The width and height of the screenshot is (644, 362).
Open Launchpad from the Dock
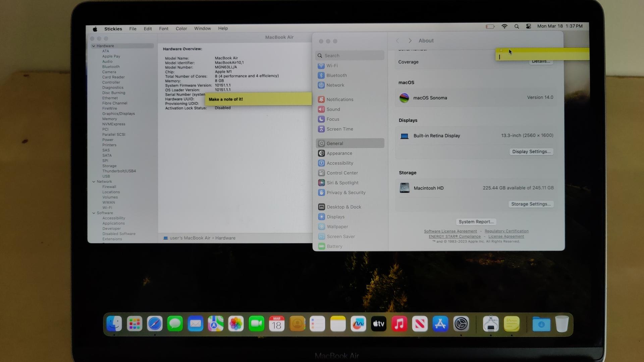coord(135,324)
